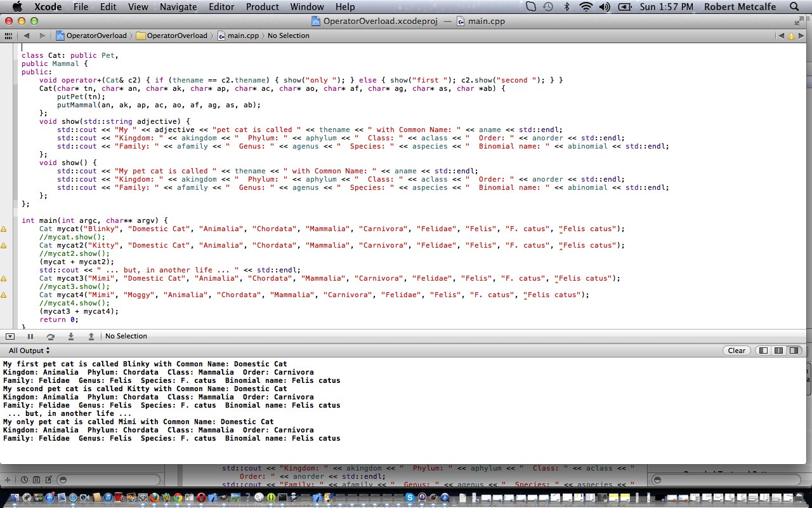
Task: Show only the variables view pane
Action: (x=763, y=351)
